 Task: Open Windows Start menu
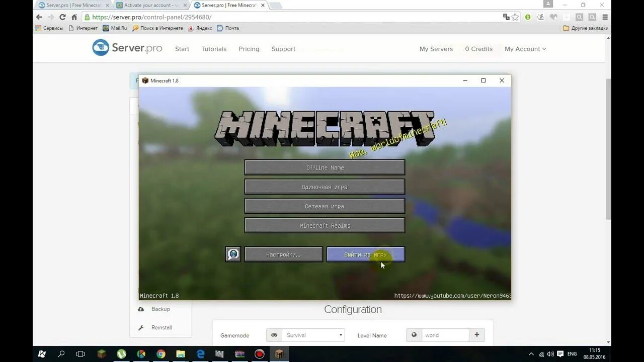tap(42, 354)
